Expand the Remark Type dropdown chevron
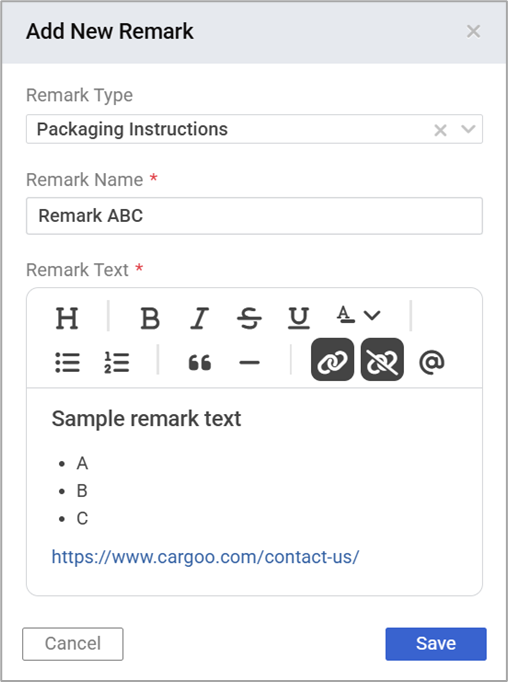The height and width of the screenshot is (682, 508). (x=468, y=129)
